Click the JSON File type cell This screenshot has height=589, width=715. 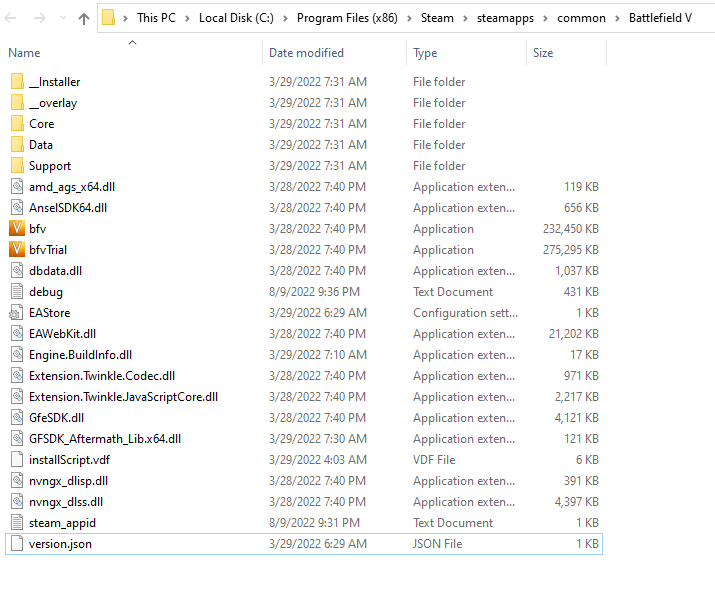click(x=437, y=544)
